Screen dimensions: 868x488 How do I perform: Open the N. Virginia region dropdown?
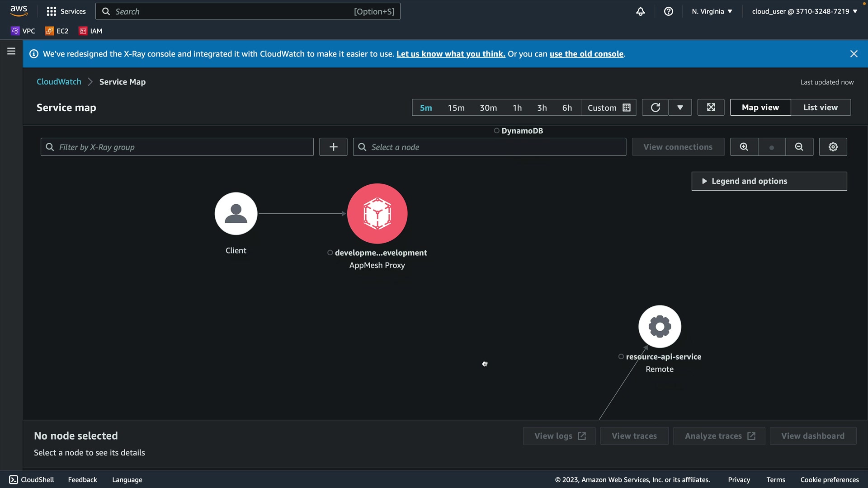(x=712, y=11)
